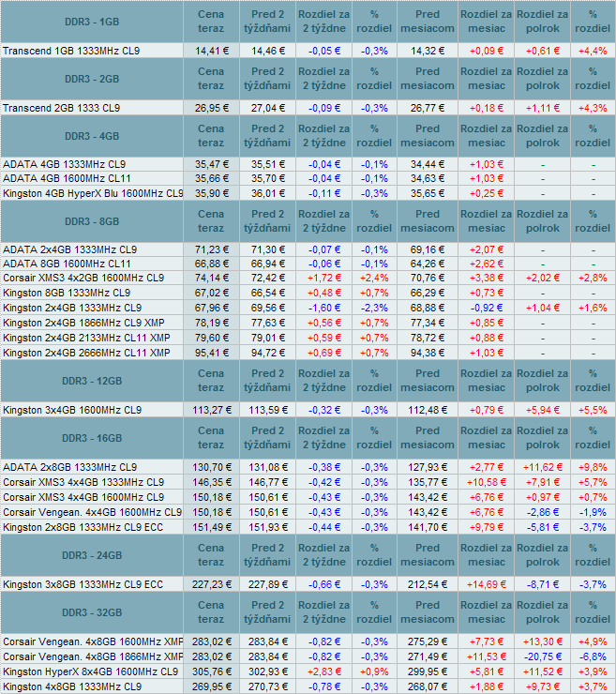
Task: Click 'Pred mesiacom' header in DDR3 - 4GB section
Action: pos(428,135)
